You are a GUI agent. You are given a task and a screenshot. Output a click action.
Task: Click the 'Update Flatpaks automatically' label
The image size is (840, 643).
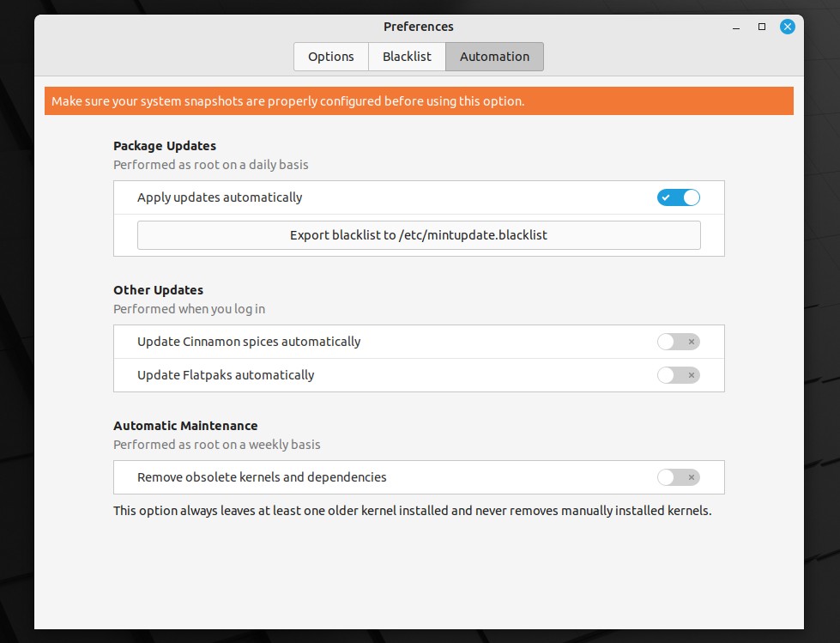click(x=226, y=375)
